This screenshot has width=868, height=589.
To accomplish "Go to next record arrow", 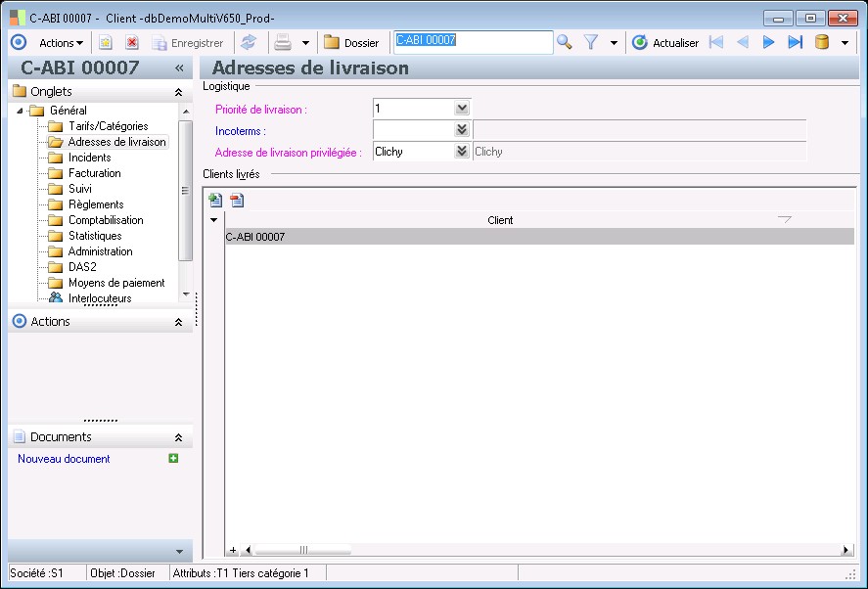I will pos(768,42).
